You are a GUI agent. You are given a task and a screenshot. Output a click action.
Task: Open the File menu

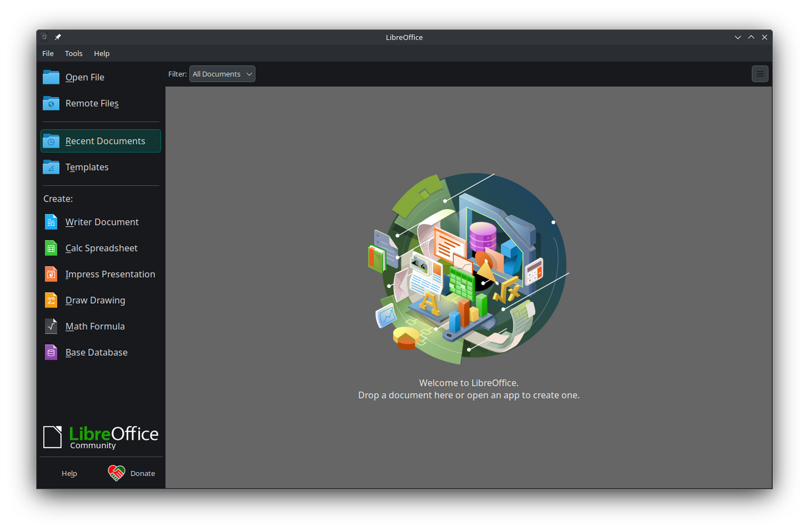point(48,53)
